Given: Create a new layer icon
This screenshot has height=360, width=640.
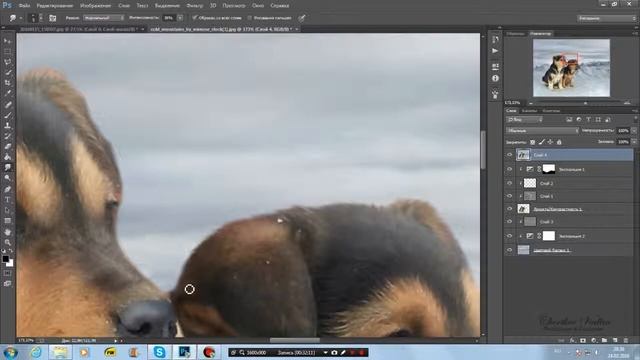Looking at the screenshot, I should (615, 340).
